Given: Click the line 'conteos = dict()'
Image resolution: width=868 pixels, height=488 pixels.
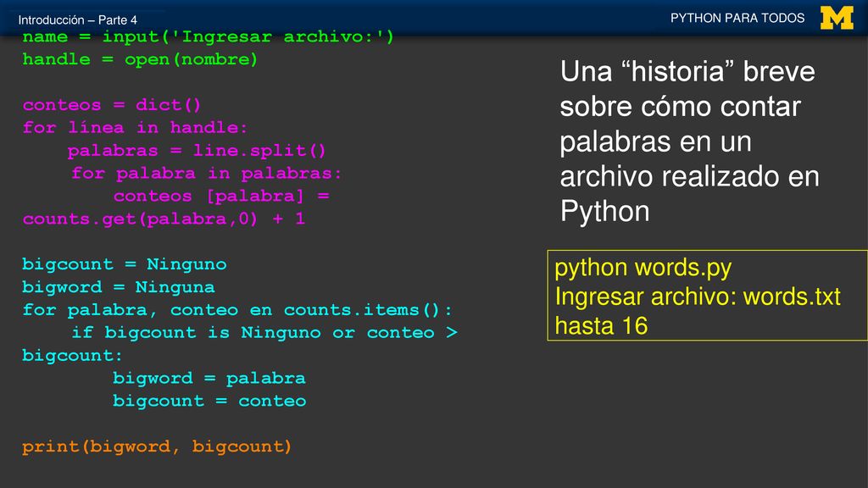Looking at the screenshot, I should click(112, 105).
